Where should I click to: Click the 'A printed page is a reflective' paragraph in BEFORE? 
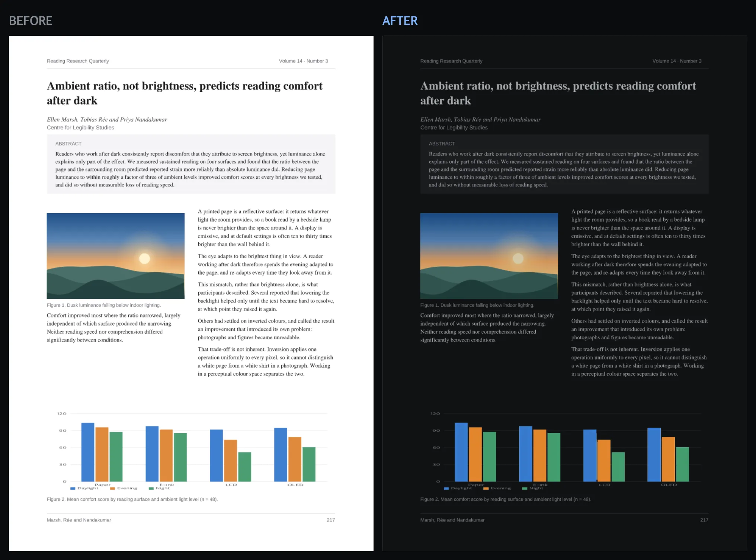(266, 228)
